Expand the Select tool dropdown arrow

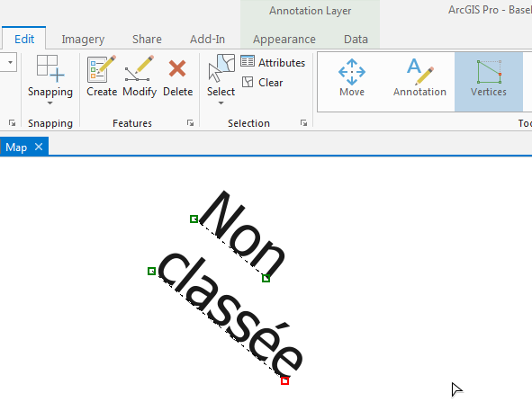[x=221, y=103]
